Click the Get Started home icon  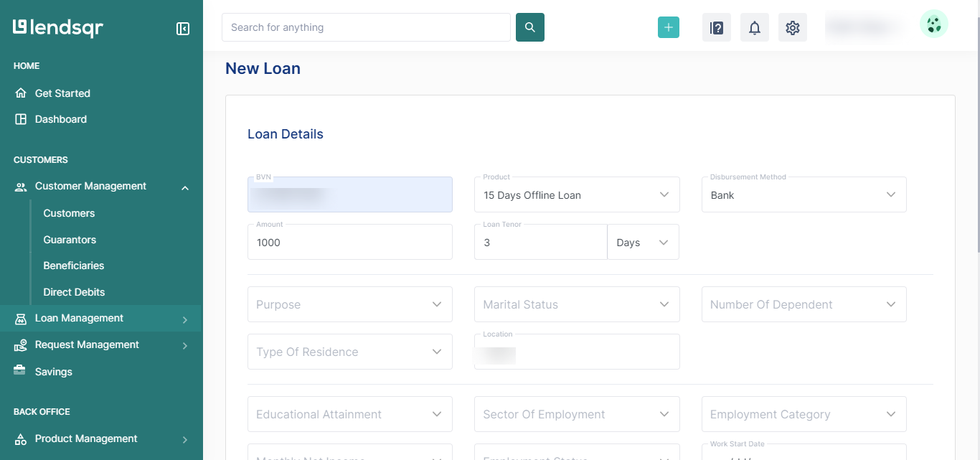(x=21, y=93)
